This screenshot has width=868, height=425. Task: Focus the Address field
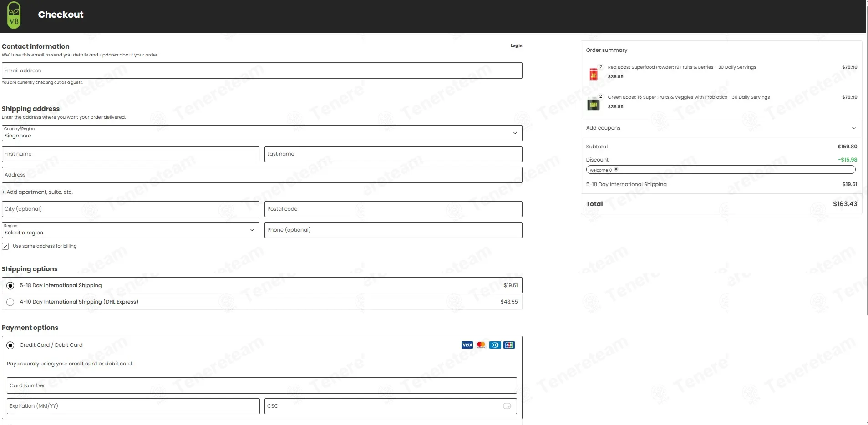262,175
